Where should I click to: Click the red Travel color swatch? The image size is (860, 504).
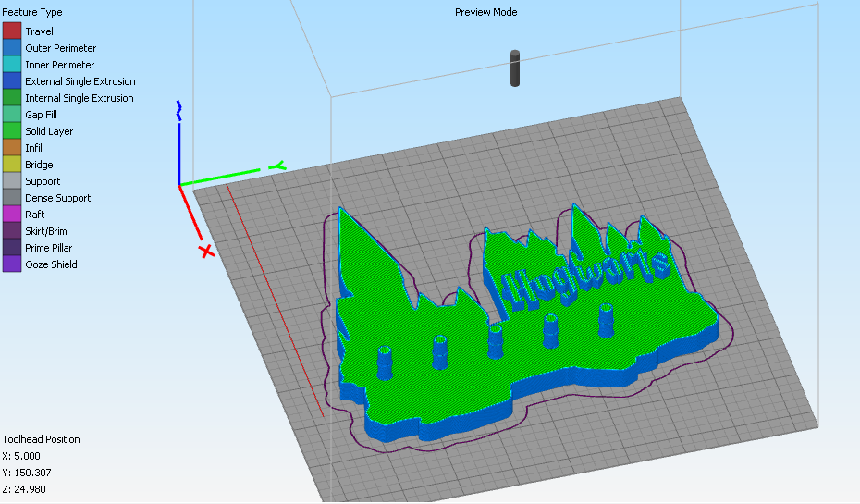[12, 31]
